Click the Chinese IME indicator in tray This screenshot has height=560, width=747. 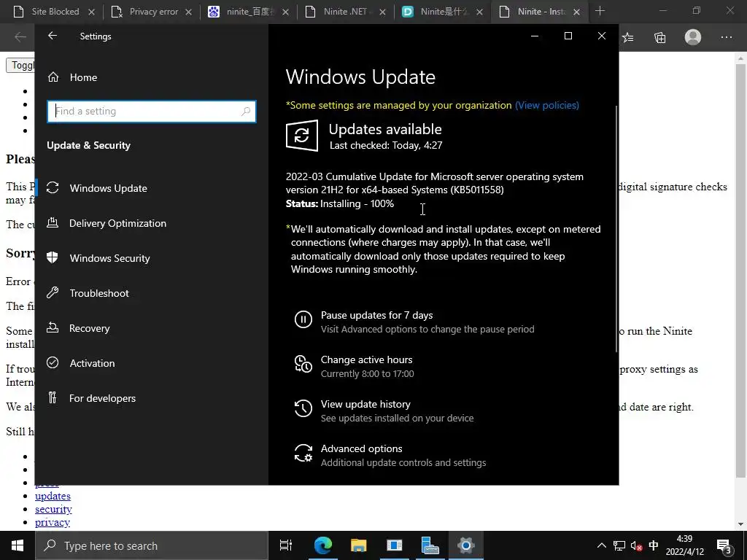pyautogui.click(x=654, y=545)
